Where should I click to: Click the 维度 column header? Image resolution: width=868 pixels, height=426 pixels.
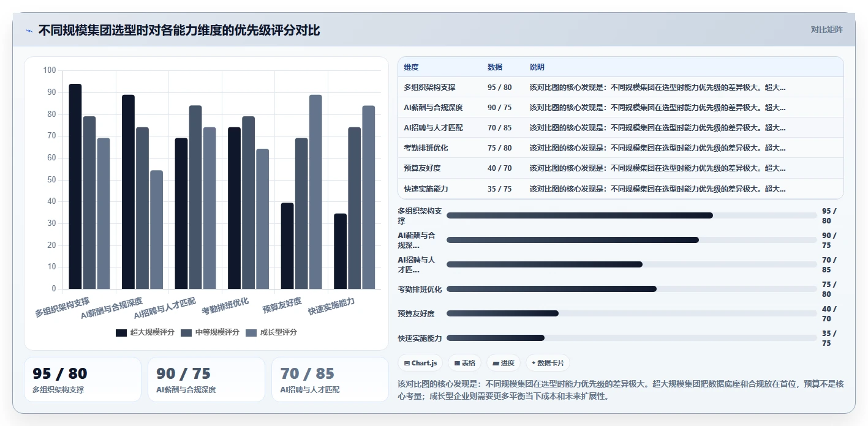(412, 67)
